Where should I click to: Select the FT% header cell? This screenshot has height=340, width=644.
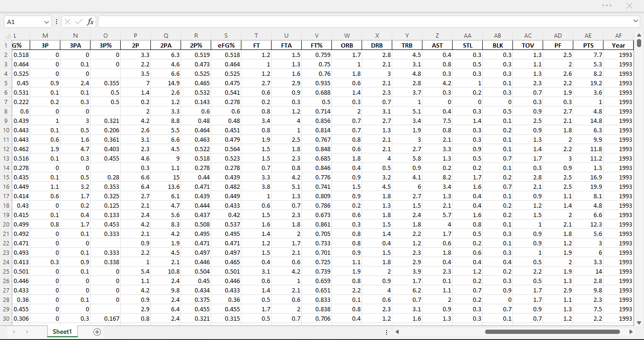(317, 45)
